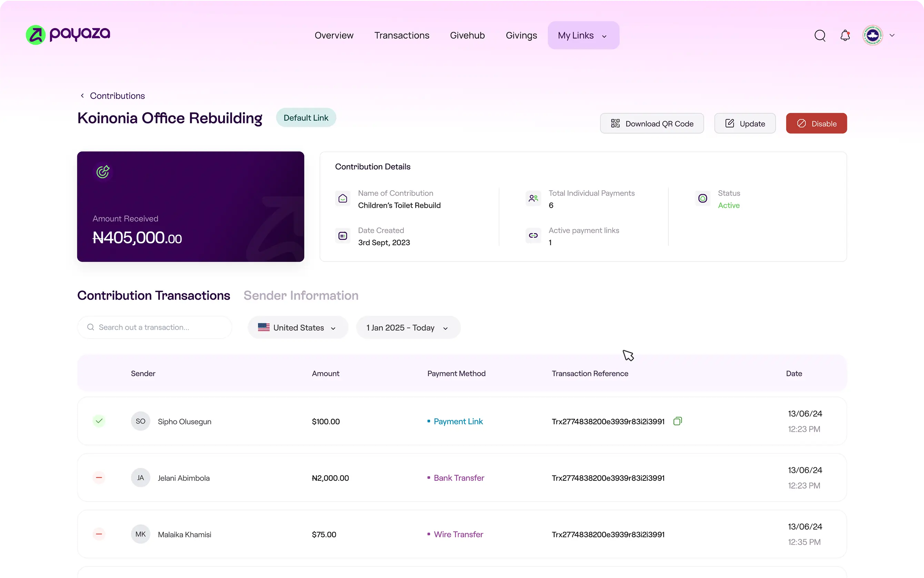The height and width of the screenshot is (578, 924).
Task: Switch to Sender Information tab
Action: click(301, 296)
